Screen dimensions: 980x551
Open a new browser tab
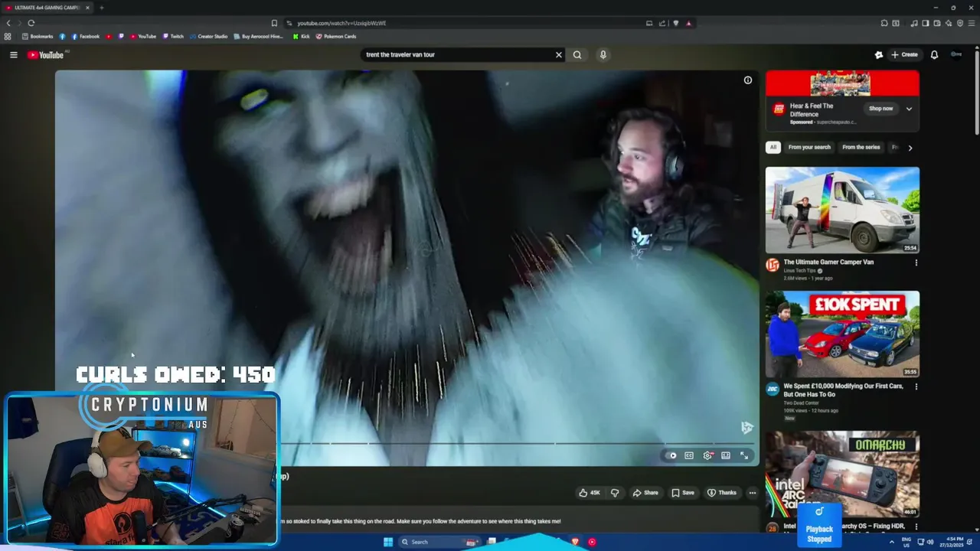click(x=101, y=8)
